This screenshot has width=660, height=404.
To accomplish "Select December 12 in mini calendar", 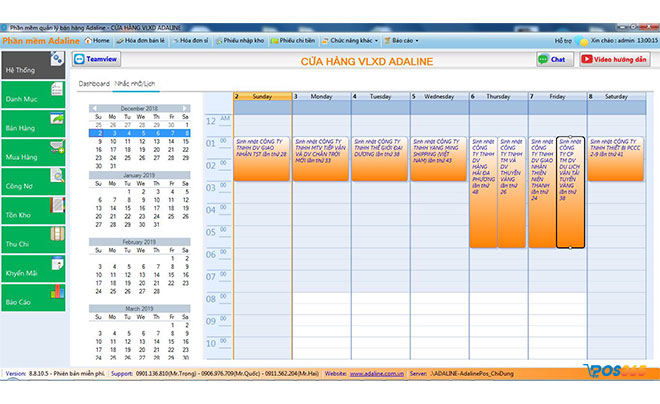I will coord(142,141).
